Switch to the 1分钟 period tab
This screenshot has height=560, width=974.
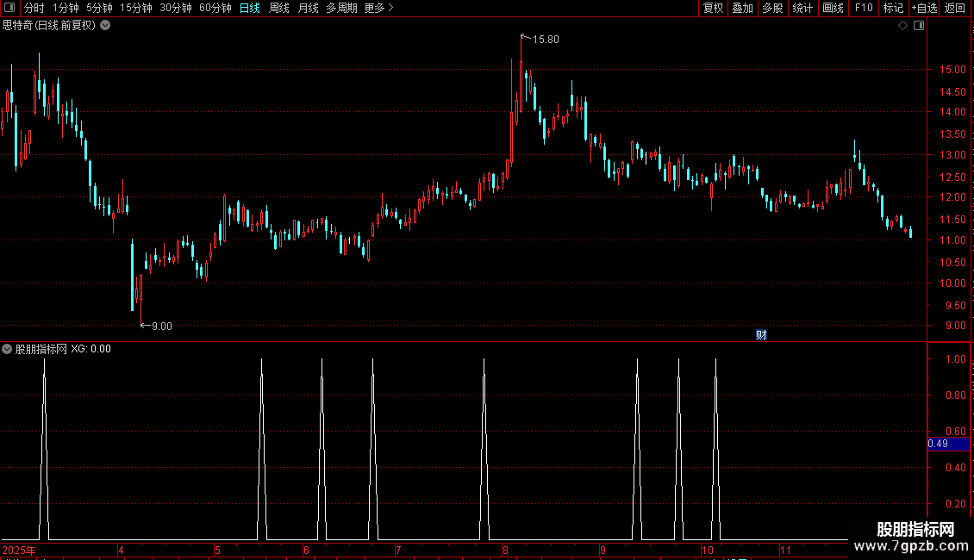tap(66, 8)
